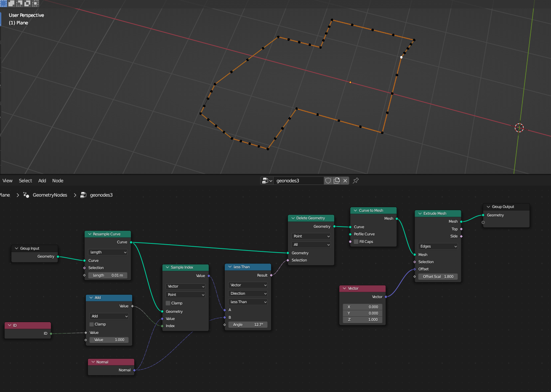
Task: Open the Select menu
Action: coord(25,181)
